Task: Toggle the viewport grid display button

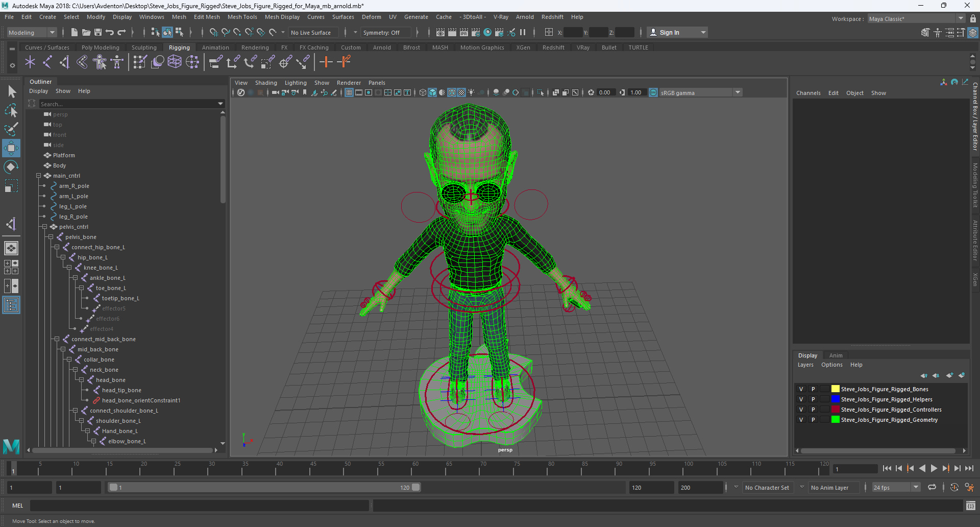Action: 349,92
